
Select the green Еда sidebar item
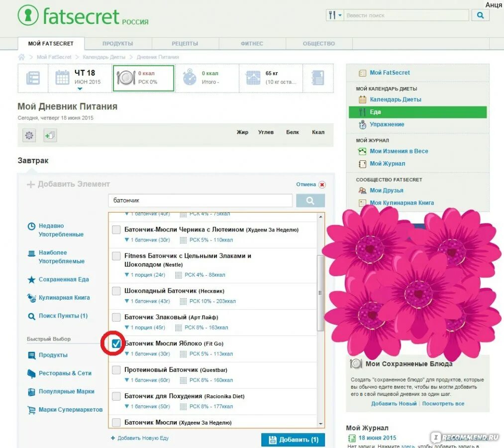[x=417, y=112]
